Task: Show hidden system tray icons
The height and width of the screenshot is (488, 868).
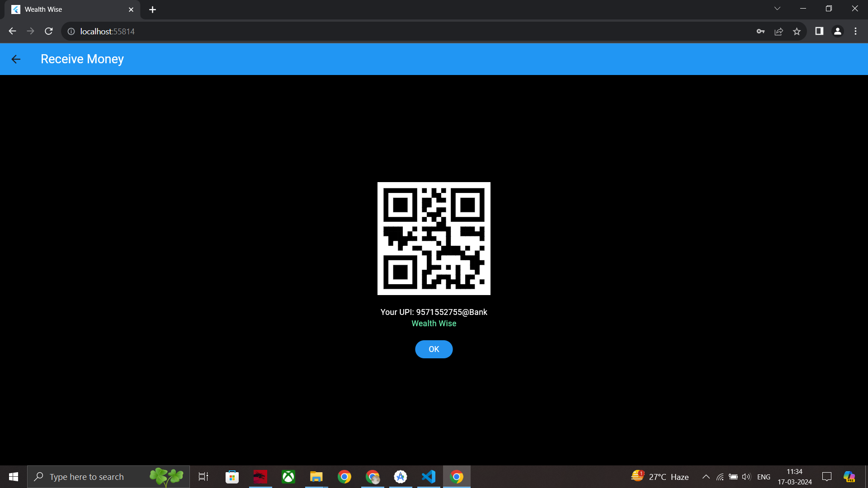Action: coord(706,477)
